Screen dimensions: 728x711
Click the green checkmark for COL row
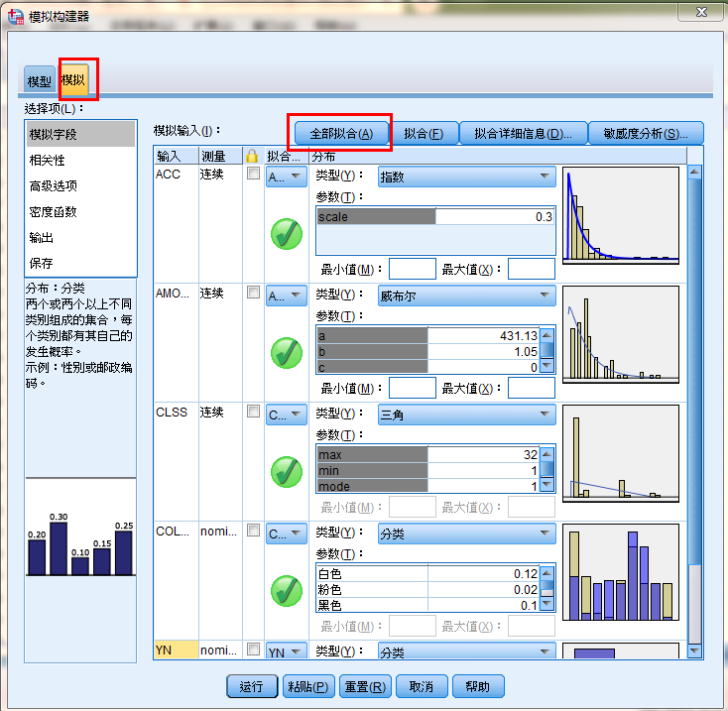coord(287,591)
